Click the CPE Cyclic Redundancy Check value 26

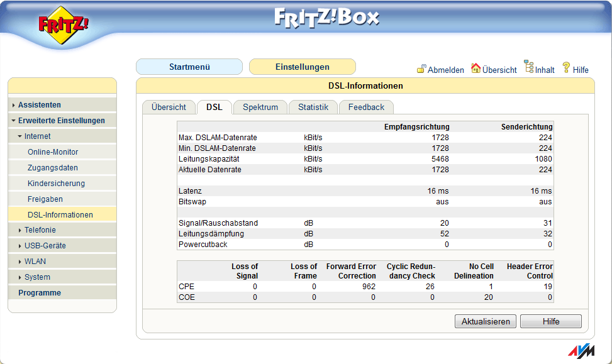click(430, 287)
